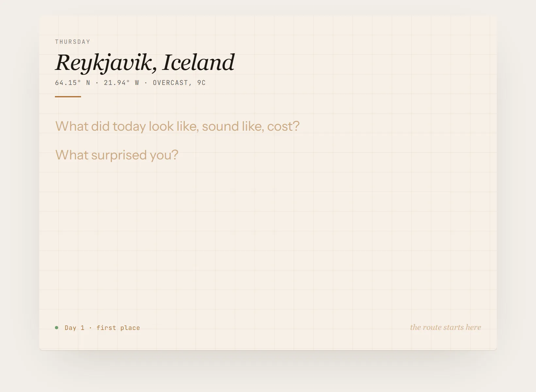Click the green status dot
The width and height of the screenshot is (536, 392).
coord(57,328)
